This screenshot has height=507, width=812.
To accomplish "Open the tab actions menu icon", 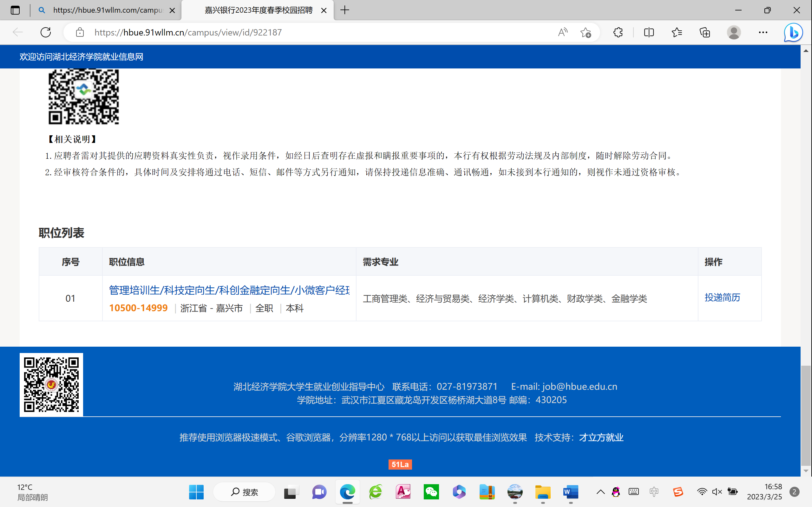I will (15, 10).
